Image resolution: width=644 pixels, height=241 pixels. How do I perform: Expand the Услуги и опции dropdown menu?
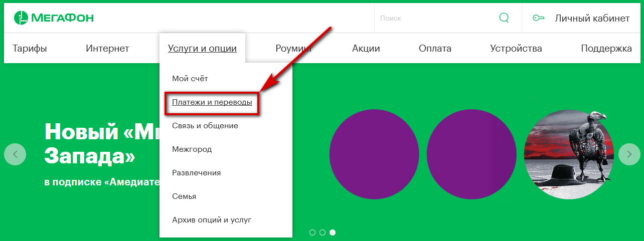(x=202, y=49)
